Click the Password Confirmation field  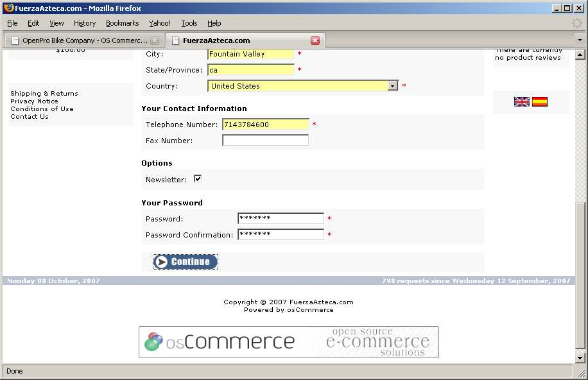point(281,235)
